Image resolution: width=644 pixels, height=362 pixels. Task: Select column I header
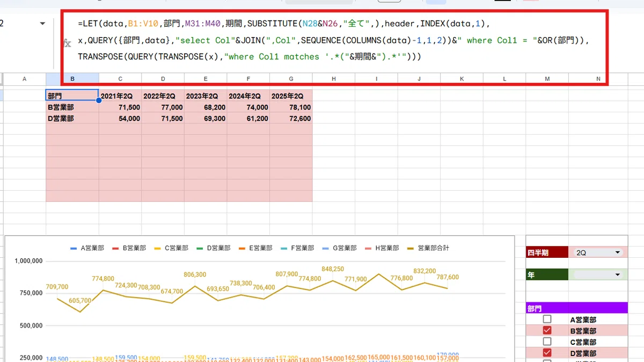(376, 79)
